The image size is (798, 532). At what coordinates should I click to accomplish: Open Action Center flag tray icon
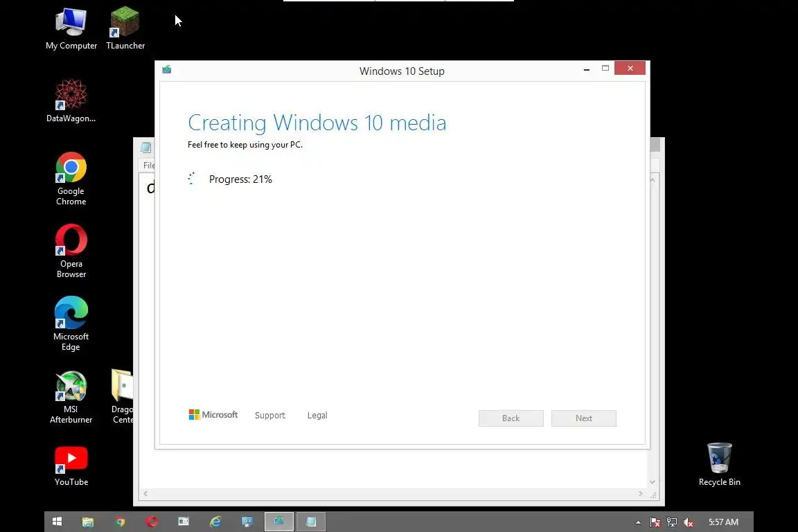655,522
